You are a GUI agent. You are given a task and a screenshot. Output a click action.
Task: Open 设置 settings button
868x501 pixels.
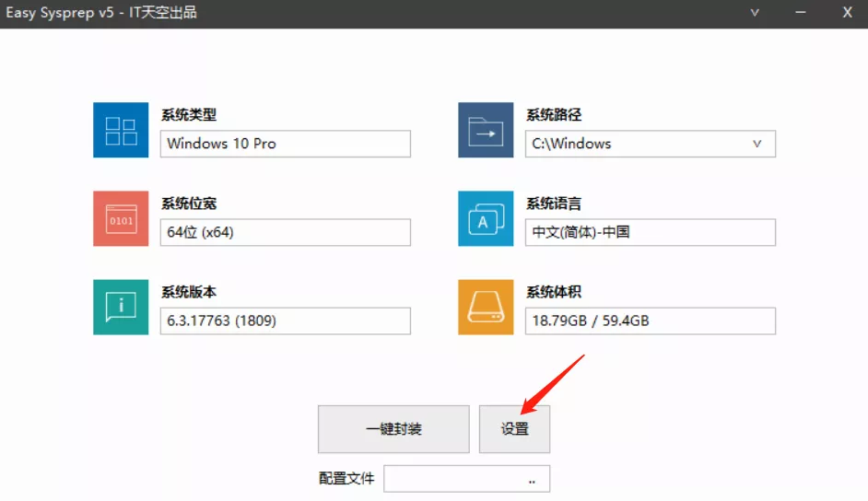click(x=514, y=429)
